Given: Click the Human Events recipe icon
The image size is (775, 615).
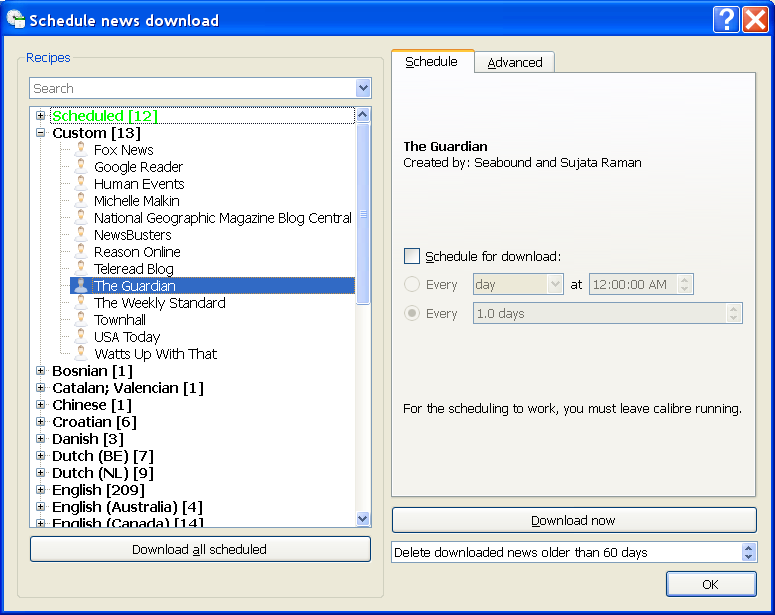Looking at the screenshot, I should (x=81, y=183).
